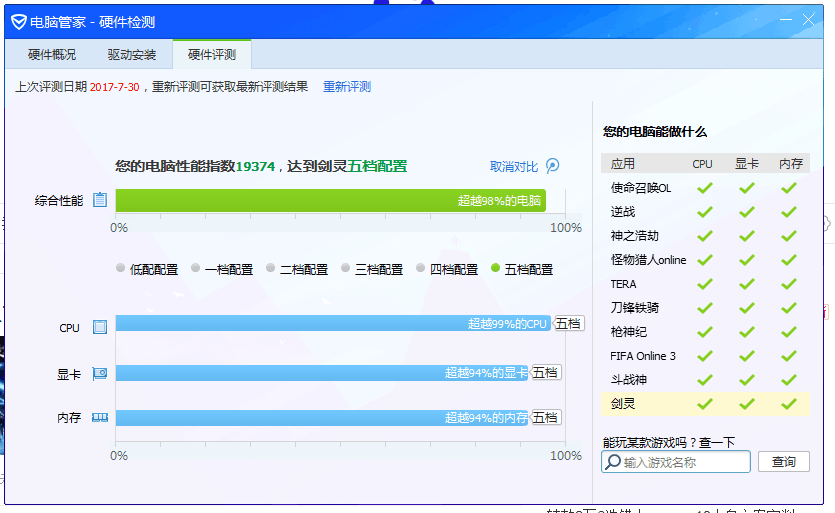The image size is (835, 513).
Task: Click the blue CPU performance bar
Action: click(333, 323)
